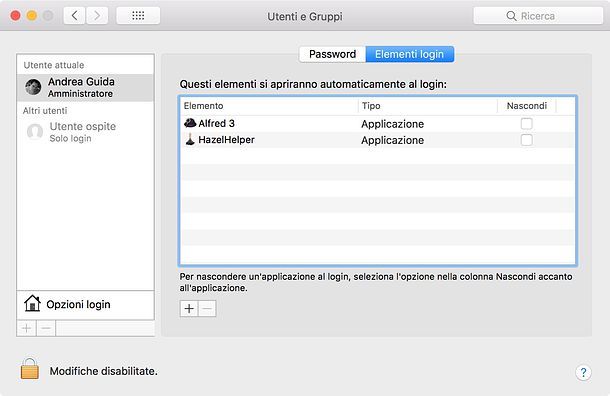The height and width of the screenshot is (396, 610).
Task: Click the Nascondi column header
Action: 527,106
